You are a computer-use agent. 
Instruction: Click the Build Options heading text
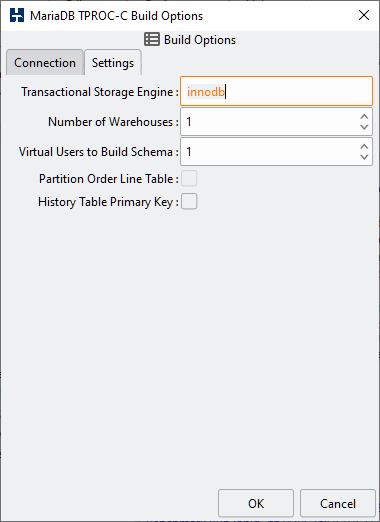(200, 40)
